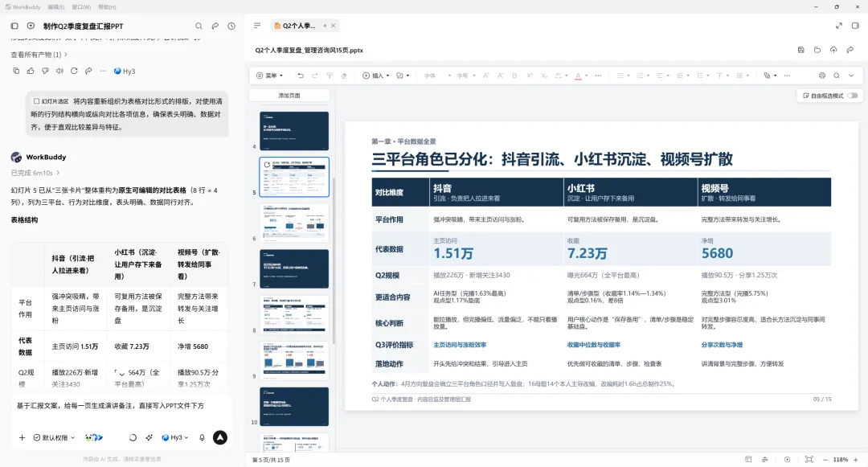Give thumbs down to the reply

coord(45,71)
